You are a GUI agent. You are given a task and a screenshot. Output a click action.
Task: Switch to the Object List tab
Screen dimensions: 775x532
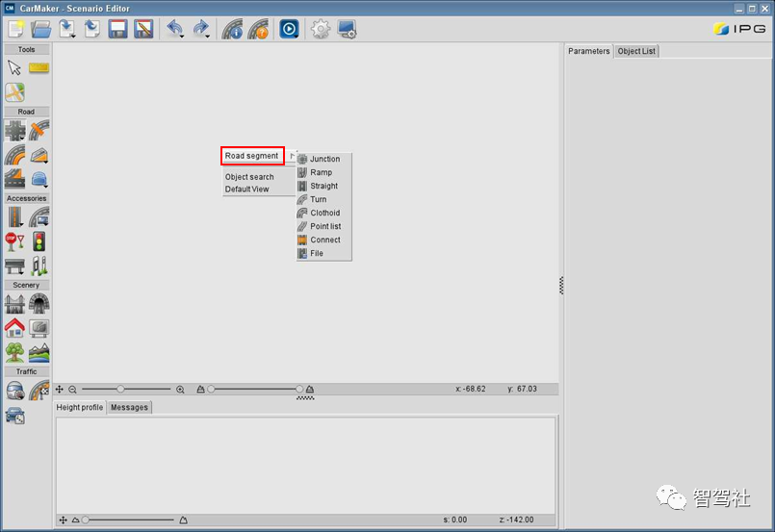coord(636,51)
